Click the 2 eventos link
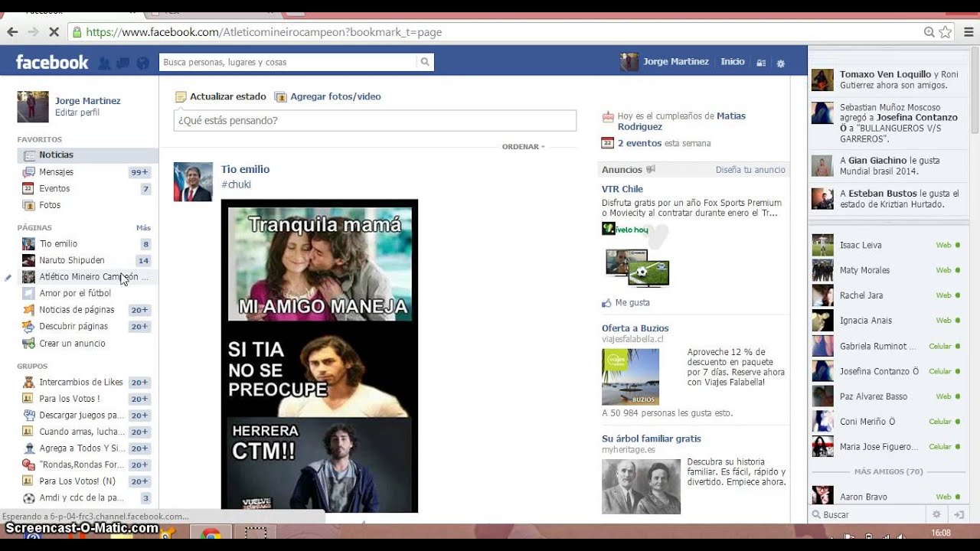Image resolution: width=980 pixels, height=551 pixels. pyautogui.click(x=639, y=143)
